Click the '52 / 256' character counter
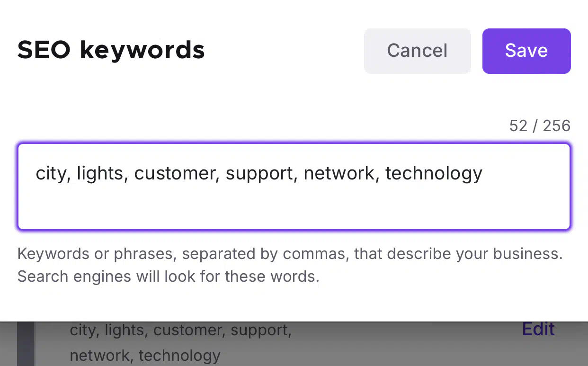 pos(540,125)
